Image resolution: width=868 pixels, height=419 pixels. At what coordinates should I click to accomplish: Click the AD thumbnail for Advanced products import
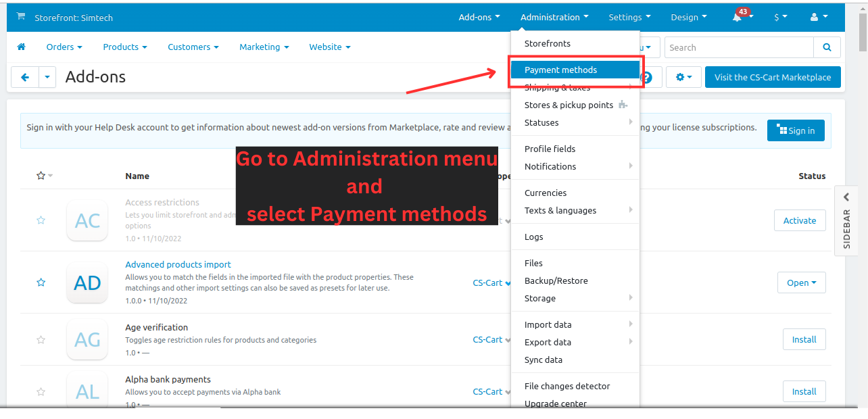[x=87, y=282]
